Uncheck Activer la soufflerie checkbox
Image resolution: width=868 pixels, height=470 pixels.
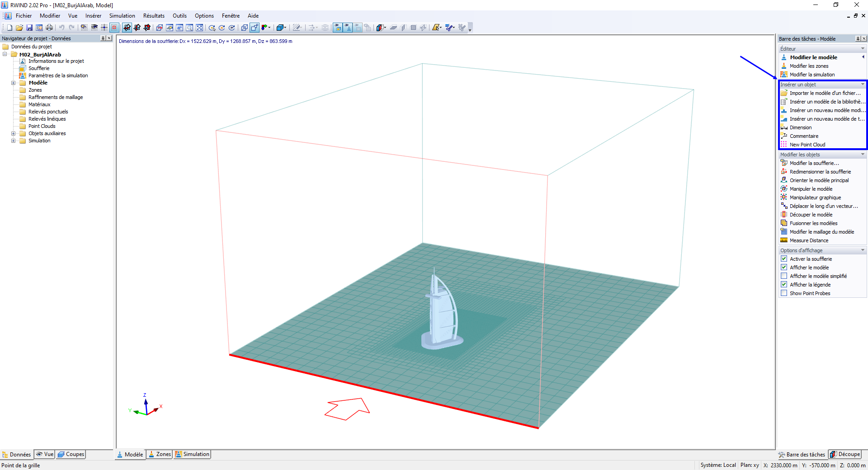click(784, 259)
